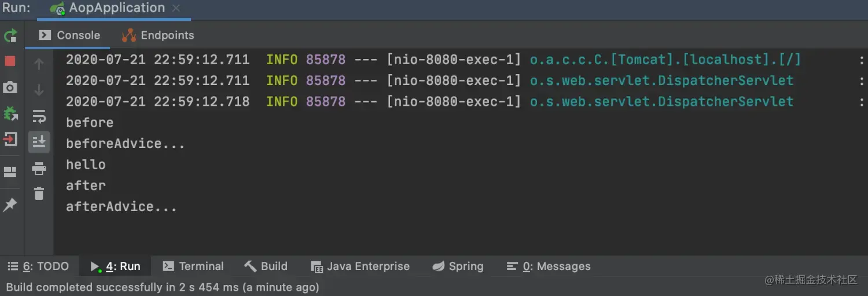This screenshot has height=296, width=868.
Task: Open the Java Enterprise tool window
Action: pos(360,267)
